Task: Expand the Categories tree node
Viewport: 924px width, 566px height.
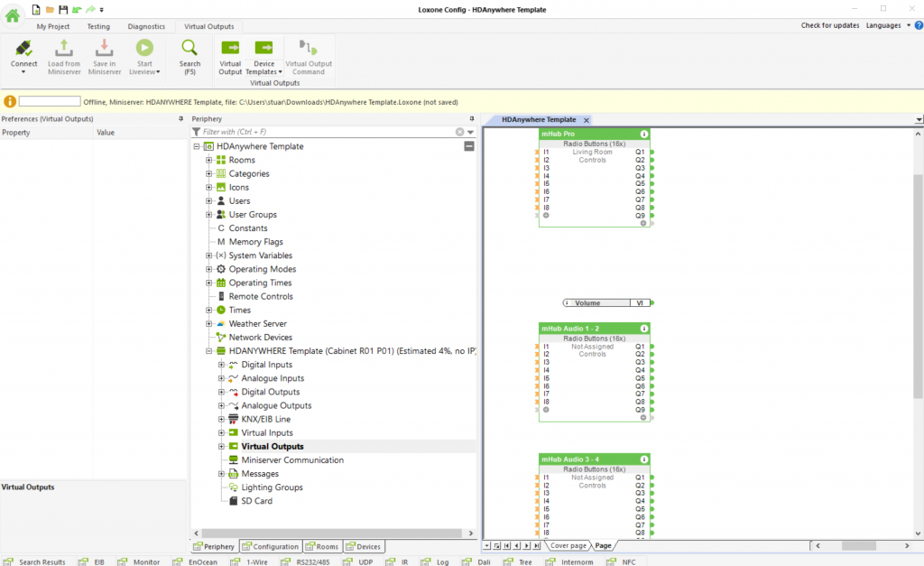Action: tap(208, 173)
